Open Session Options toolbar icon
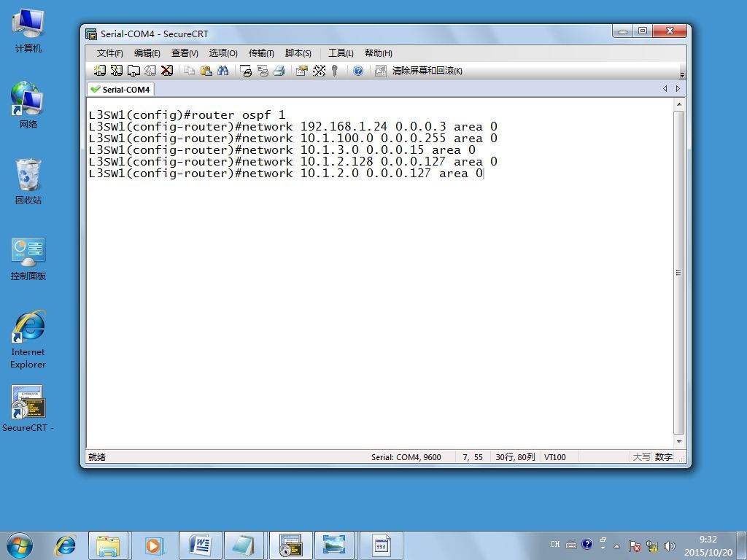 [x=302, y=71]
